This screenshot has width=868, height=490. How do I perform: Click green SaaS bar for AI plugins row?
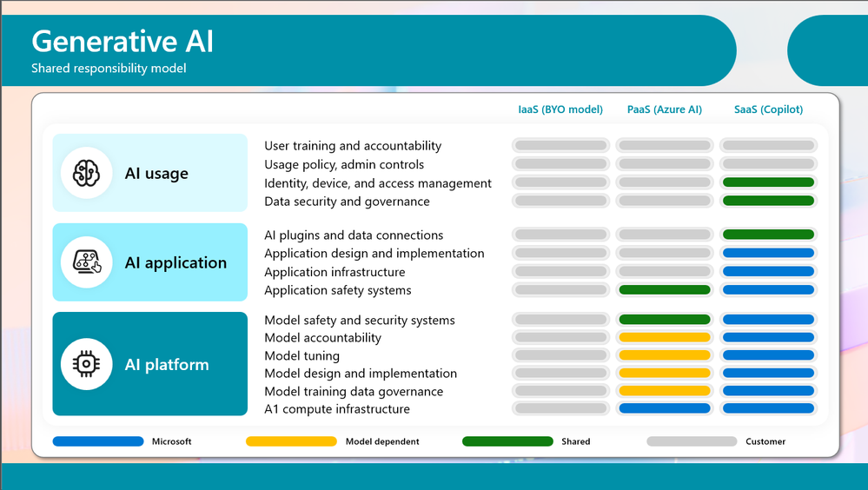click(768, 235)
